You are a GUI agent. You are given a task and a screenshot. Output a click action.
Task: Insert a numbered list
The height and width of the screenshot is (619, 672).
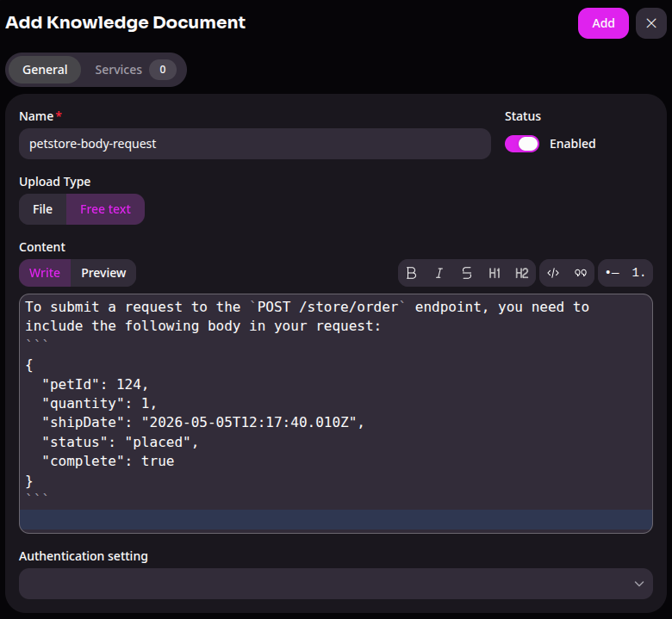[x=638, y=273]
